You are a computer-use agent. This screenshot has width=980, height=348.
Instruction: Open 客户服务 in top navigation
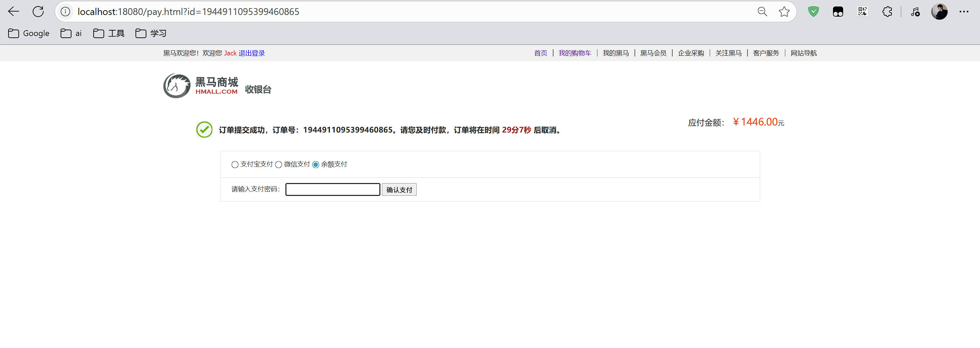[766, 53]
